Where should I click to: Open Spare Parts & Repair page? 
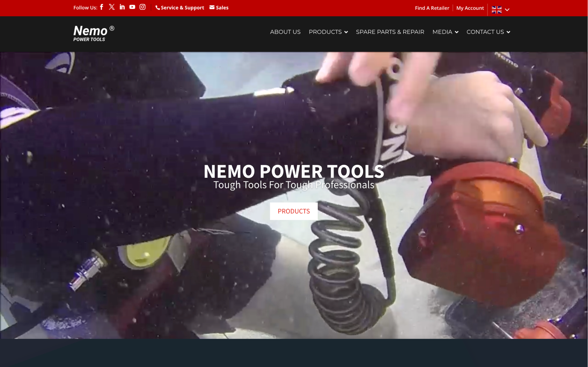pos(390,32)
